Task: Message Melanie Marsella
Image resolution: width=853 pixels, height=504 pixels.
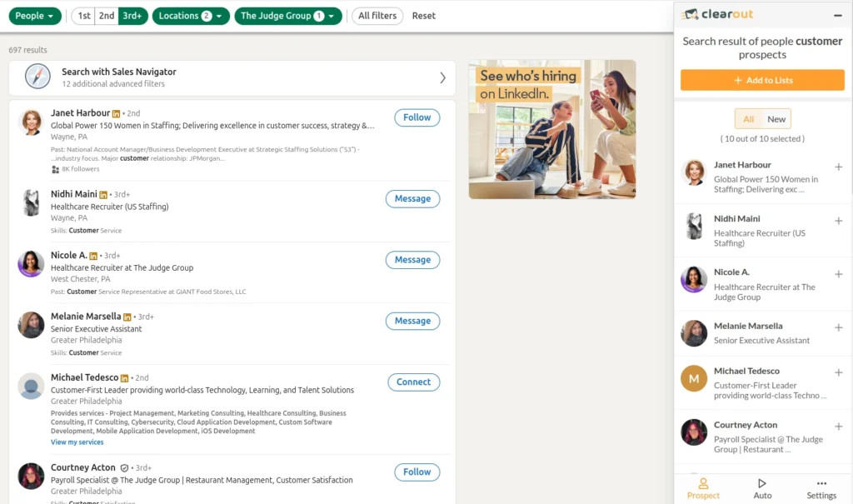Action: tap(412, 321)
